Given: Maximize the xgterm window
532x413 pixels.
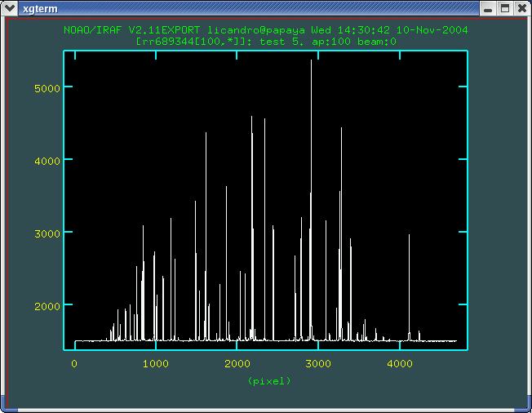Looking at the screenshot, I should pyautogui.click(x=504, y=8).
